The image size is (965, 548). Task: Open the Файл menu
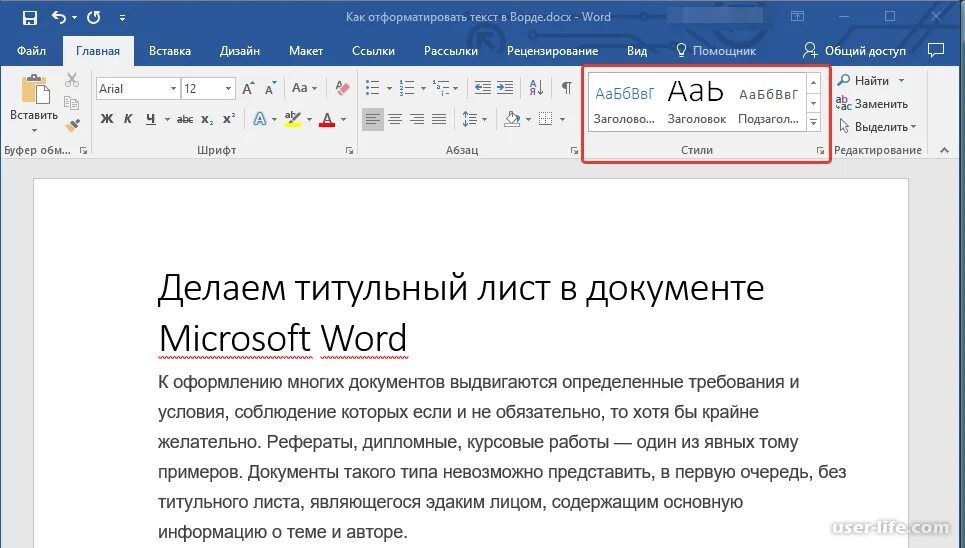31,50
